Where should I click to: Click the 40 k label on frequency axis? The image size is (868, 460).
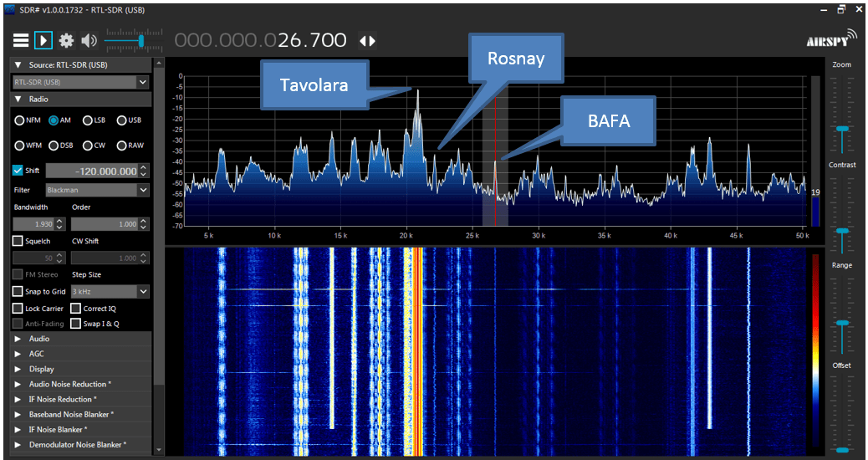(671, 235)
